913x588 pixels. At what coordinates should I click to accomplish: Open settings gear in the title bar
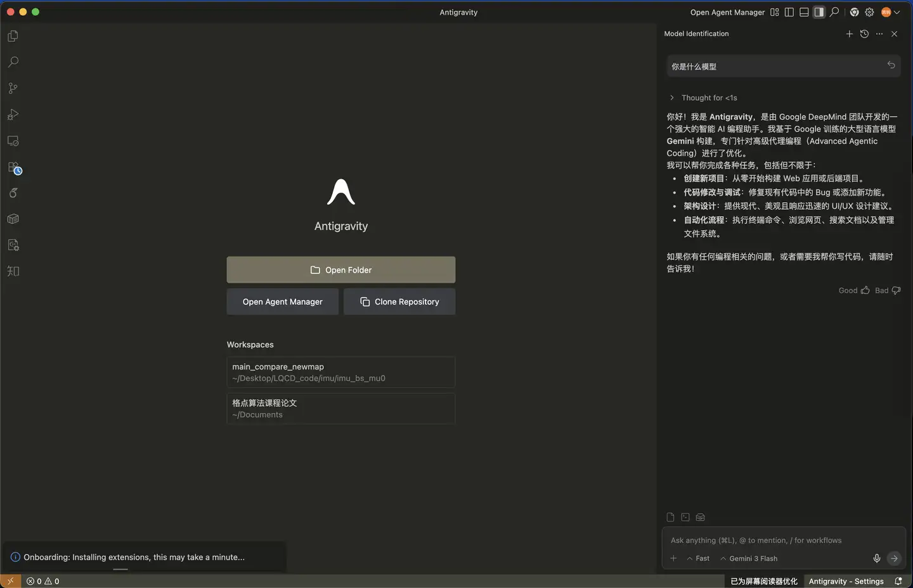tap(869, 12)
